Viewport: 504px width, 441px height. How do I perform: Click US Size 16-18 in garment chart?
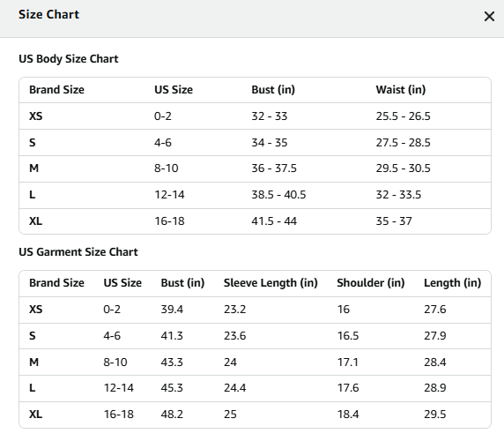118,414
